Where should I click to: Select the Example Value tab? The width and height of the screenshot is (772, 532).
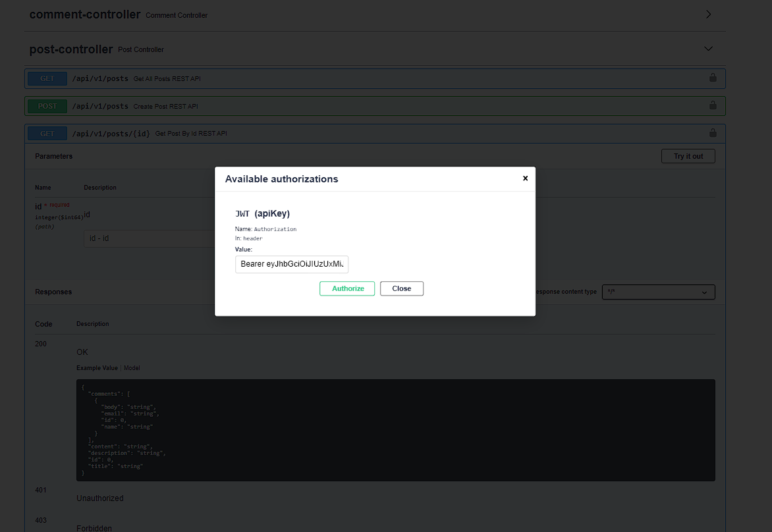click(97, 368)
